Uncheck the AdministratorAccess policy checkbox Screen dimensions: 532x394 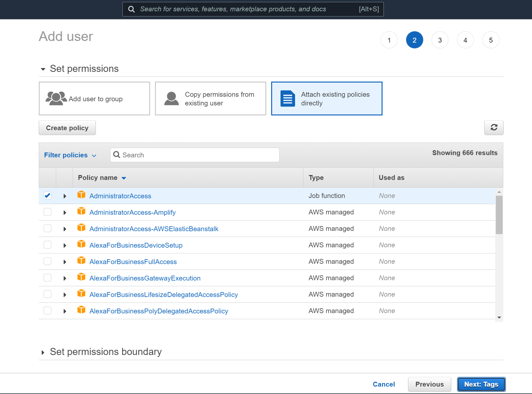[47, 195]
